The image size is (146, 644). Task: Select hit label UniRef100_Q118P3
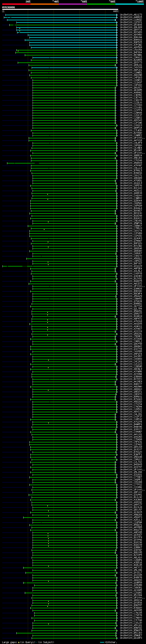click(131, 638)
